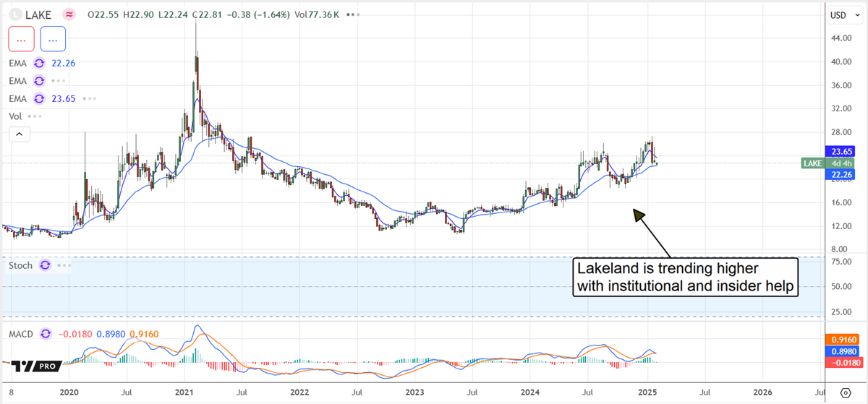868x404 pixels.
Task: Click the green LAKE price-axis label
Action: click(812, 163)
